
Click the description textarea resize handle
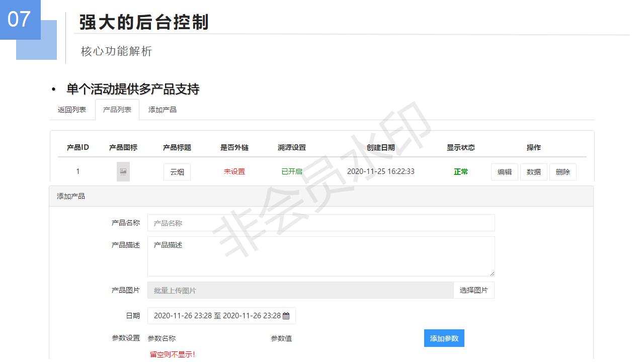492,273
